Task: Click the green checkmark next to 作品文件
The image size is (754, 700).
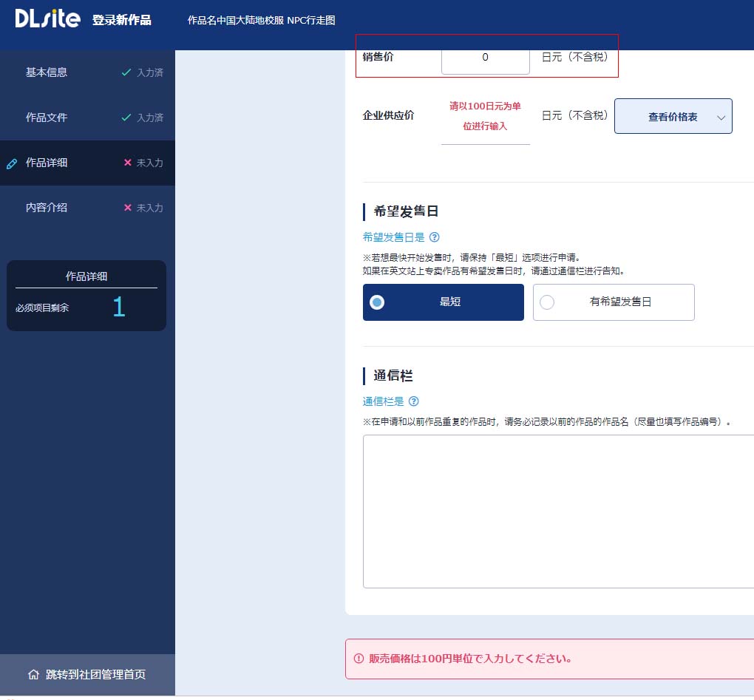Action: [126, 118]
